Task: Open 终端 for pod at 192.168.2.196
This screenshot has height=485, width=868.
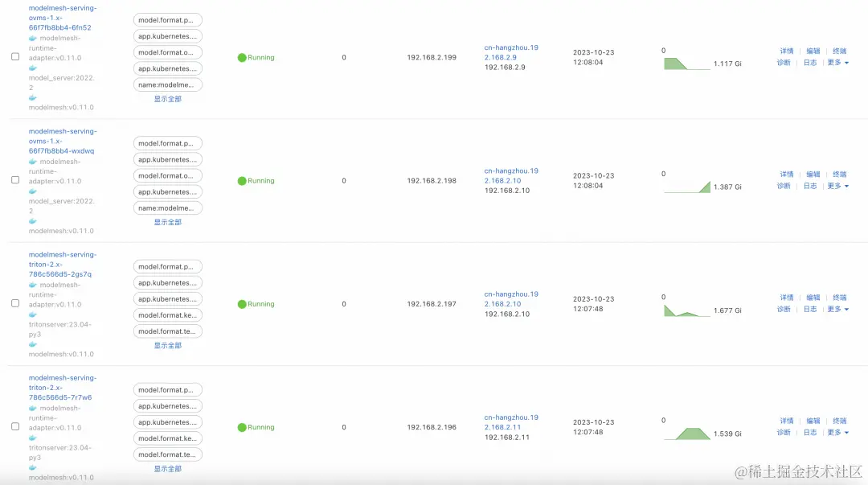Action: coord(840,421)
